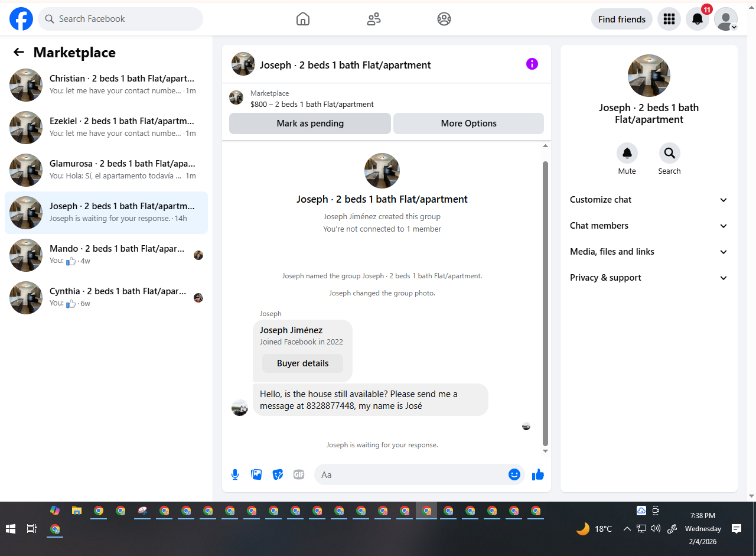Viewport: 756px width, 556px height.
Task: Attach a file with the image icon
Action: click(x=256, y=474)
